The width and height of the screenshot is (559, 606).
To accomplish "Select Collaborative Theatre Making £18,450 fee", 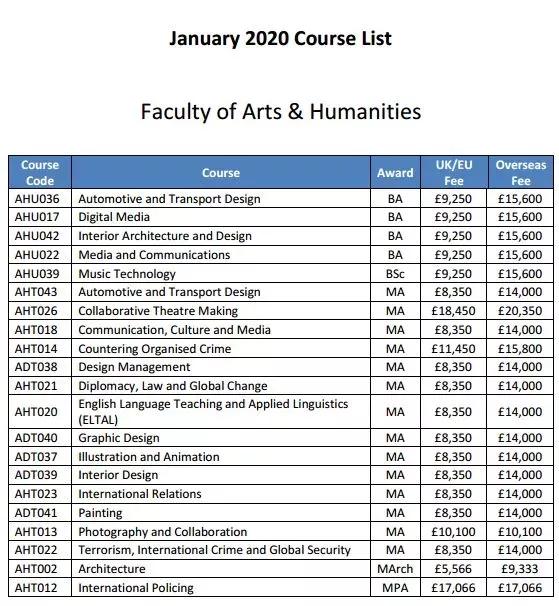I will click(x=454, y=311).
